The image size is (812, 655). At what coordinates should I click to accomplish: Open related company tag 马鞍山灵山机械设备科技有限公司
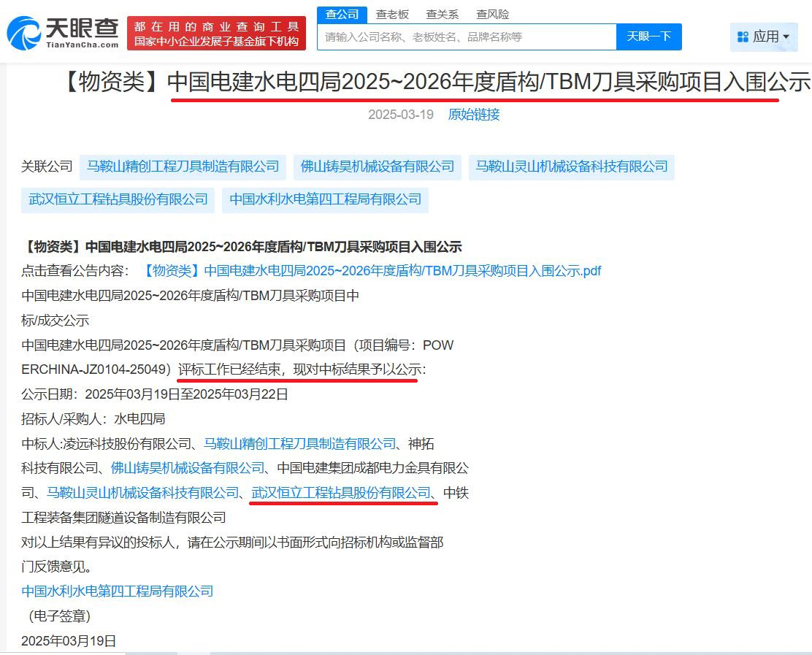click(572, 166)
